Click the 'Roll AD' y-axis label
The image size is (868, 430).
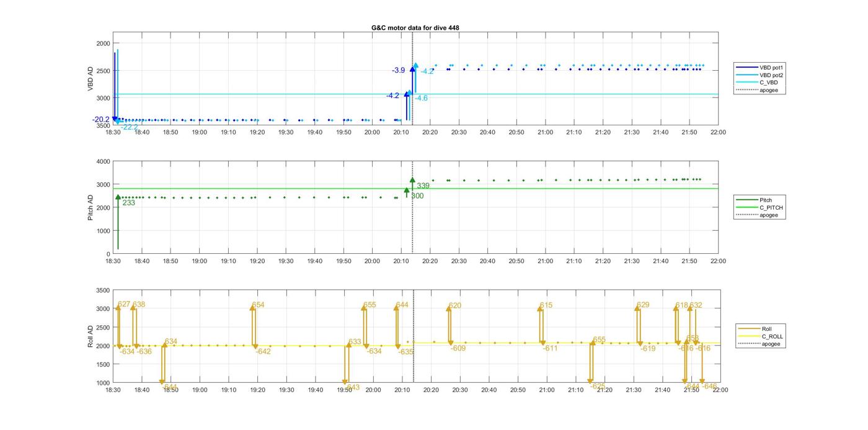(91, 336)
